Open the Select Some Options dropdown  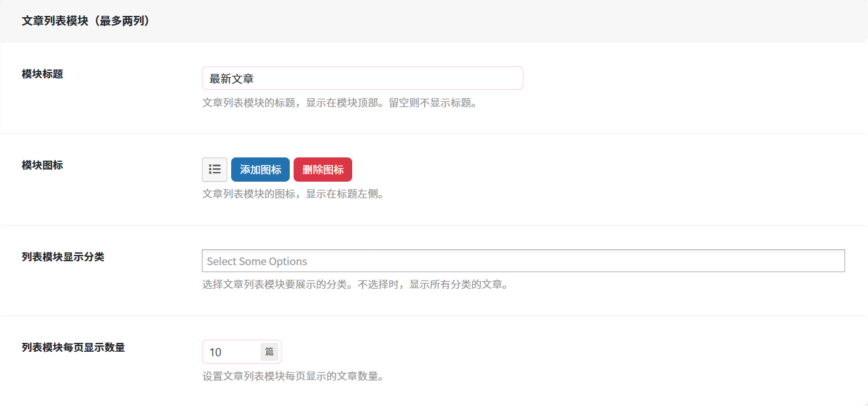523,261
